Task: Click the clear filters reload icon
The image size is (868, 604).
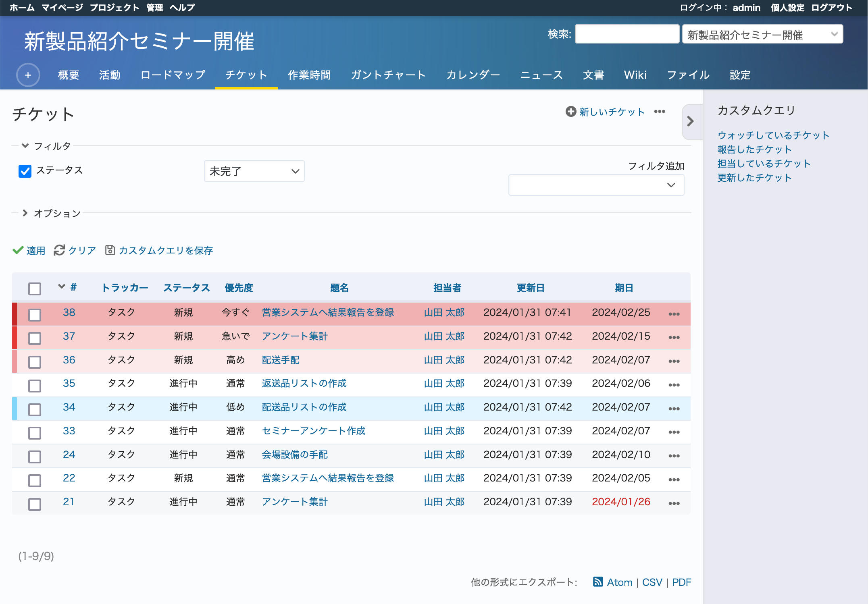Action: (x=59, y=250)
